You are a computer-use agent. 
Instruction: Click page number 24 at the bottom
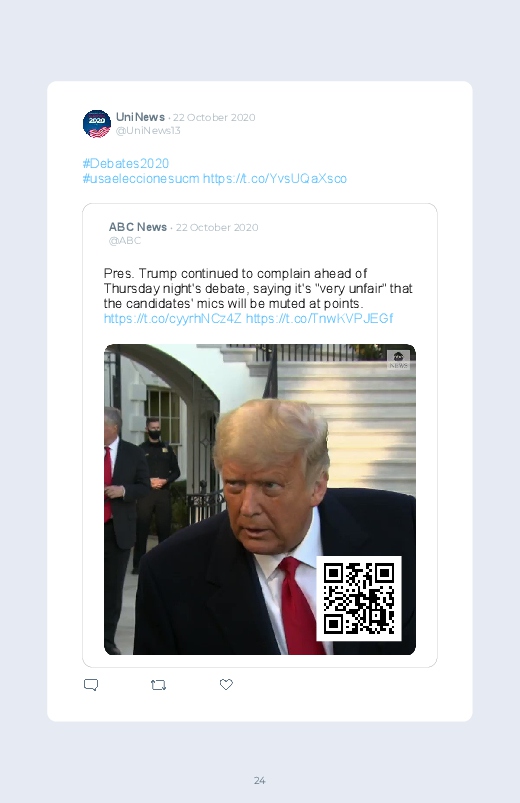click(260, 780)
